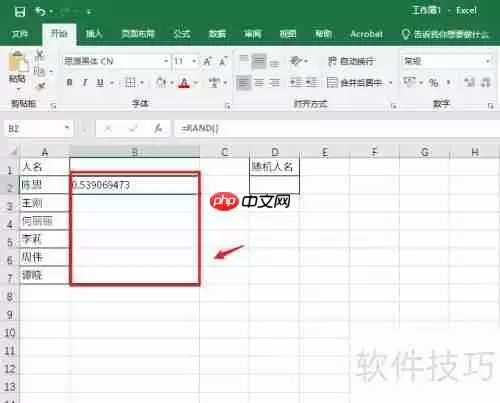This screenshot has width=500, height=403.
Task: Open the borders dropdown arrow
Action: (x=142, y=83)
